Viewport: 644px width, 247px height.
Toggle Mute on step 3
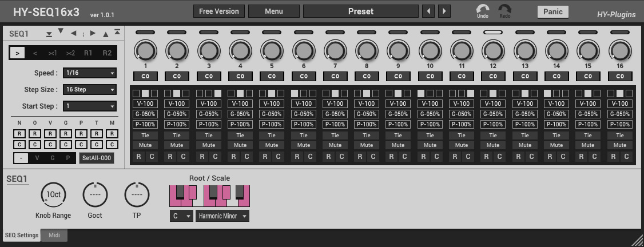(x=209, y=145)
